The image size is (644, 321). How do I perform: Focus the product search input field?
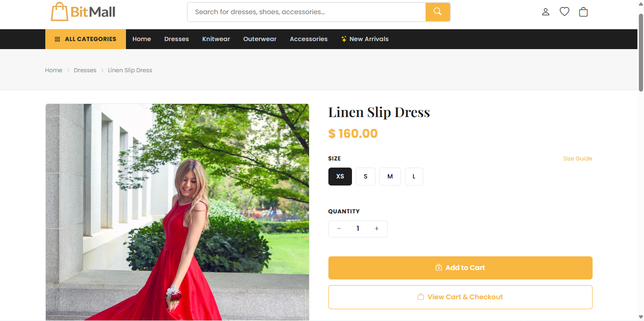pos(307,12)
